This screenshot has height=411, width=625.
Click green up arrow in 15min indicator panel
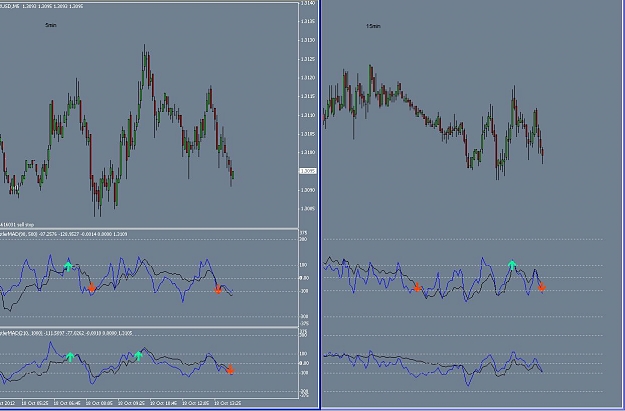coord(512,265)
